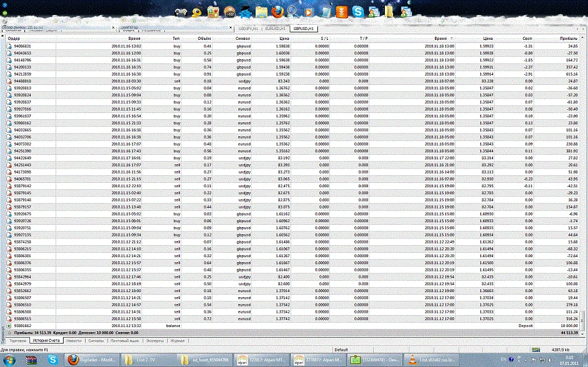Screen dimensions: 588x367
Task: Switch to the EURUSD,H1 chart tab
Action: point(275,29)
